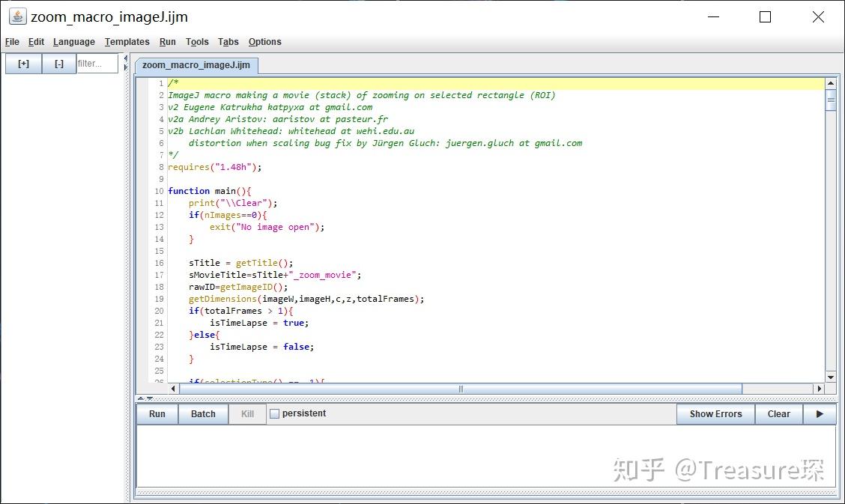845x504 pixels.
Task: Open the Options menu
Action: click(x=264, y=42)
